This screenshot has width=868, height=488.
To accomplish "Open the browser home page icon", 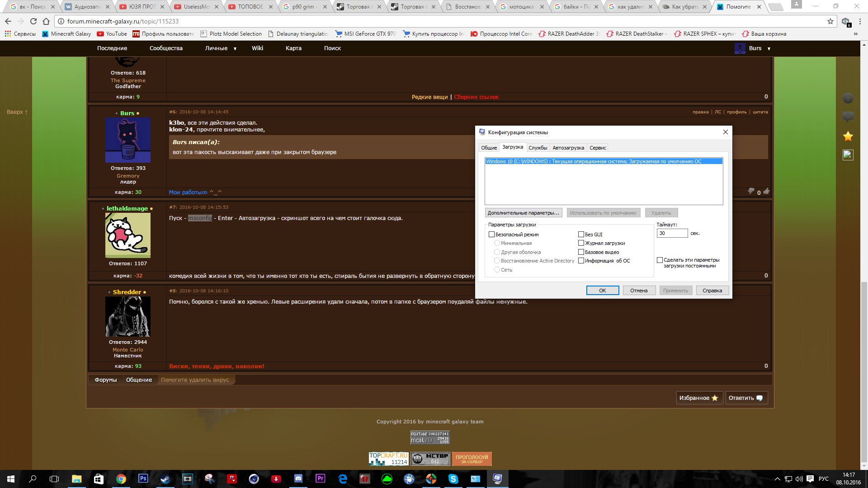I will pyautogui.click(x=46, y=21).
